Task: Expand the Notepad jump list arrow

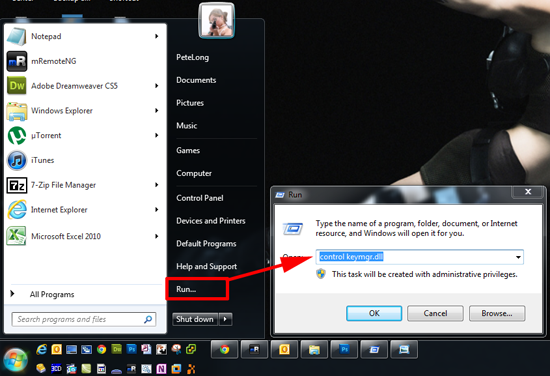Action: pos(156,36)
